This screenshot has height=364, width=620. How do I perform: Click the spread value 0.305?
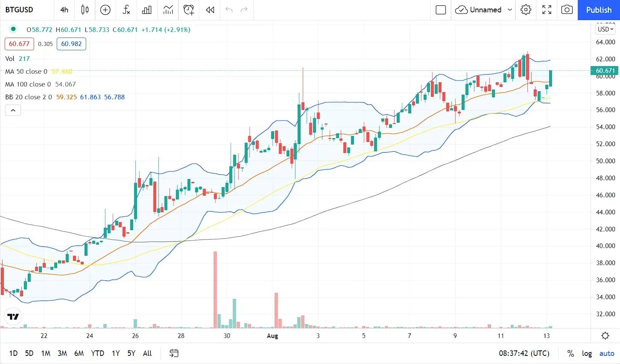tap(45, 44)
